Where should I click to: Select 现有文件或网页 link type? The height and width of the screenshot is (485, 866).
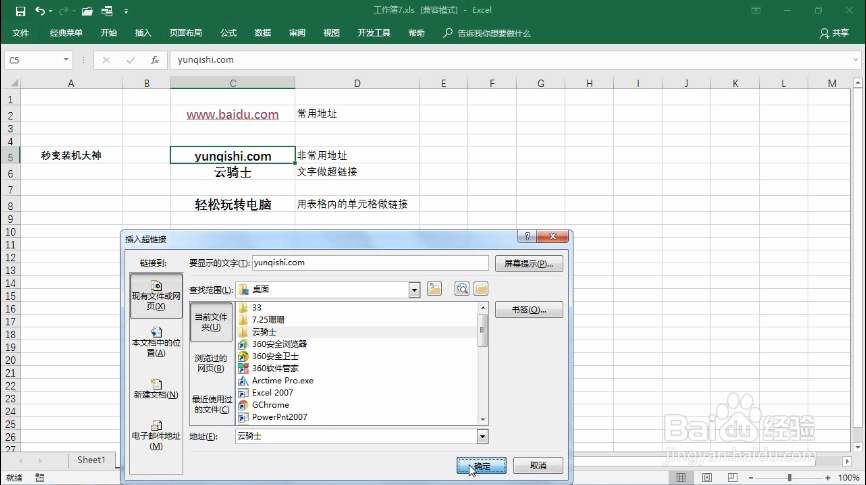[x=156, y=296]
